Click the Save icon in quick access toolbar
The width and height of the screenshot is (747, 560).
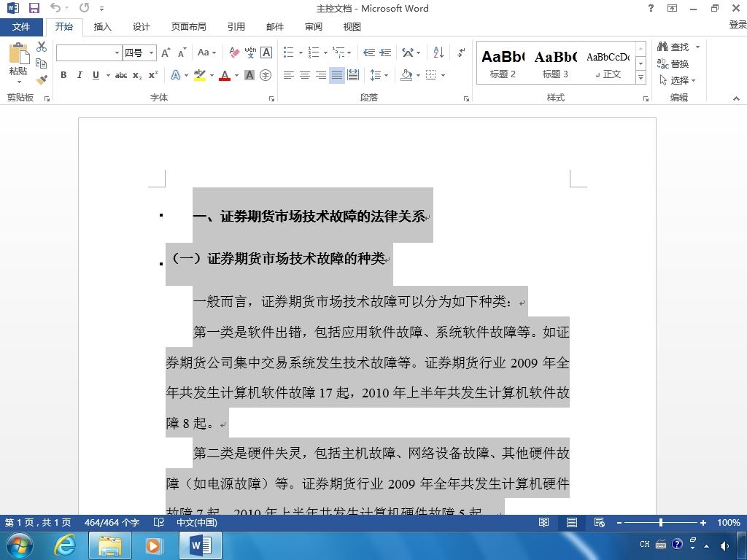(x=34, y=8)
